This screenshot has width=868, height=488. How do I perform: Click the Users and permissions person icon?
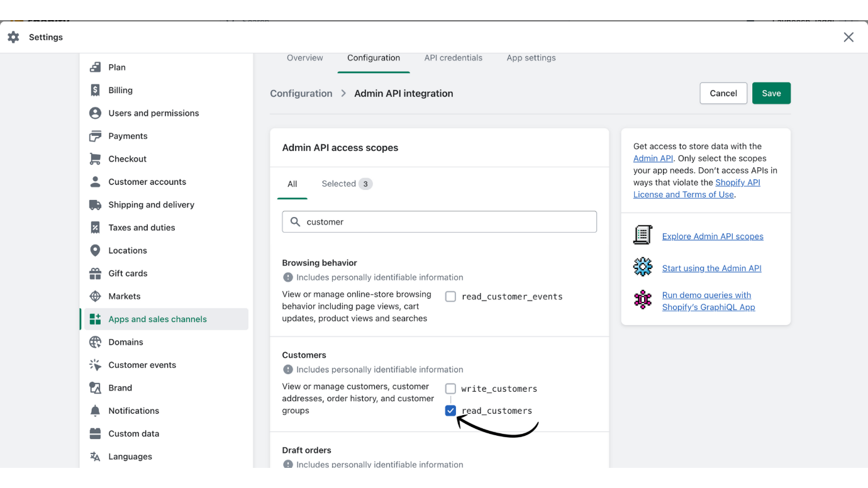95,113
